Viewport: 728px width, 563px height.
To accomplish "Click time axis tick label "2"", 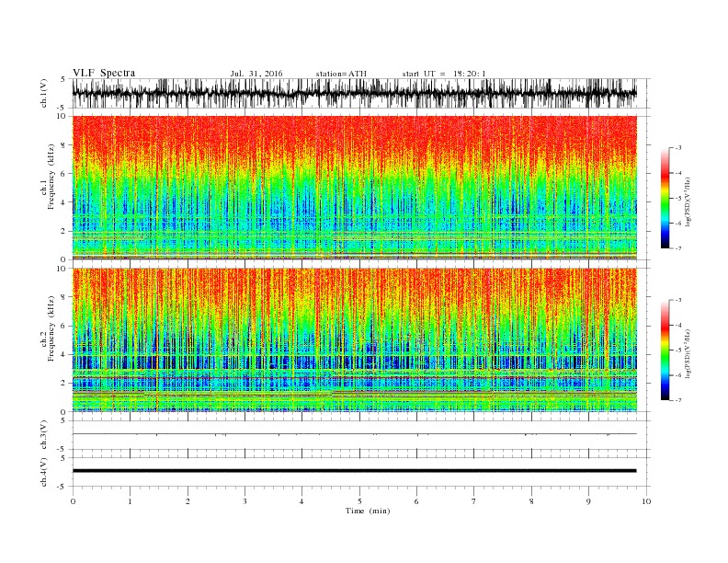I will coord(188,501).
